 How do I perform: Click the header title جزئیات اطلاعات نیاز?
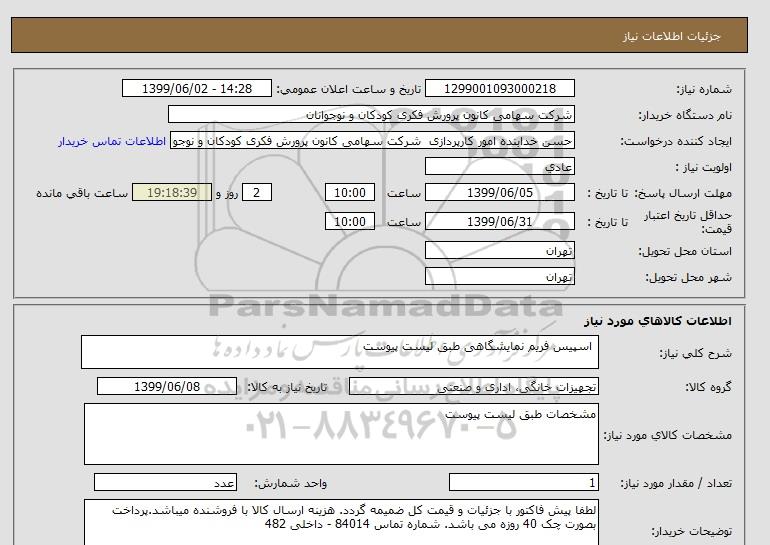671,37
